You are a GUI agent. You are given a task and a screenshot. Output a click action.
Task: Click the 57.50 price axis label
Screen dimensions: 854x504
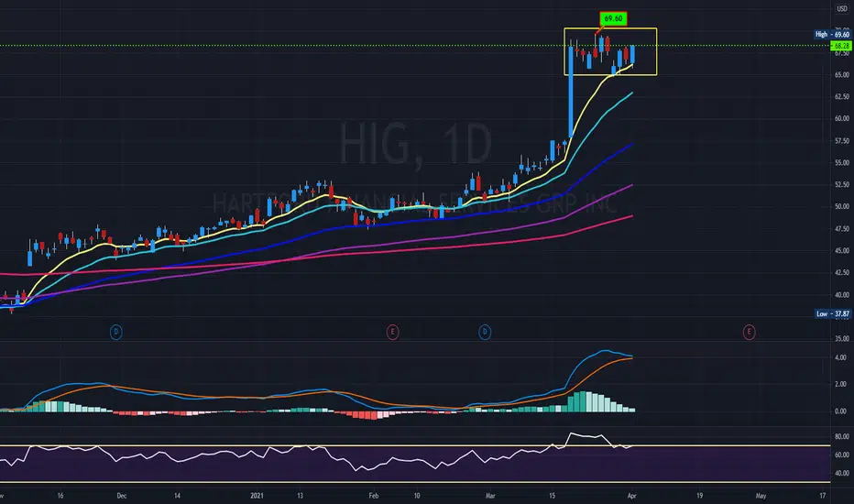pos(841,140)
